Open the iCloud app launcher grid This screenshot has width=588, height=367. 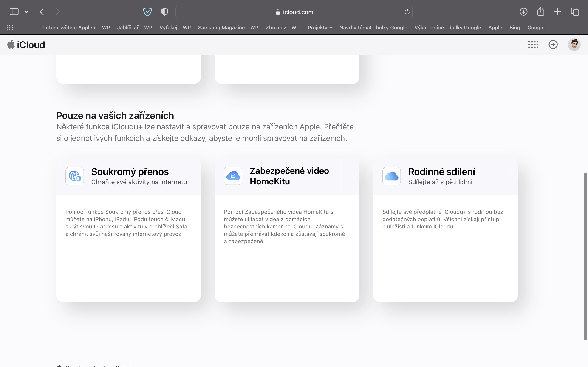533,45
